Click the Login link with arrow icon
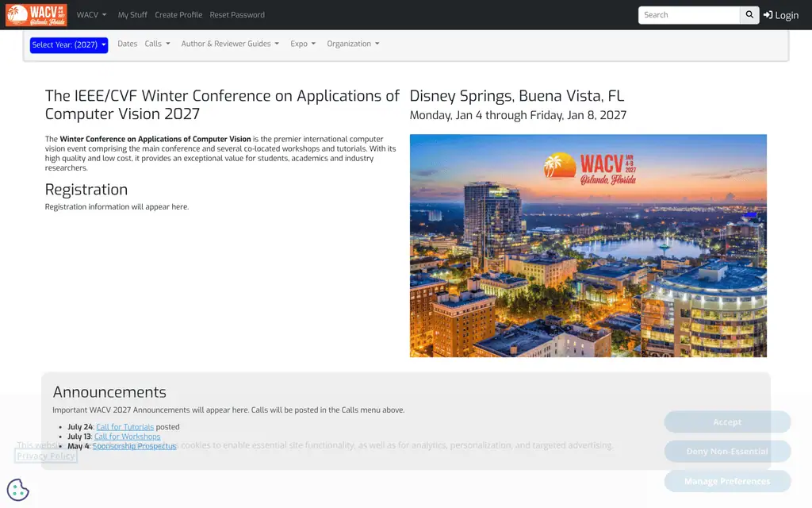This screenshot has width=812, height=508. point(781,15)
